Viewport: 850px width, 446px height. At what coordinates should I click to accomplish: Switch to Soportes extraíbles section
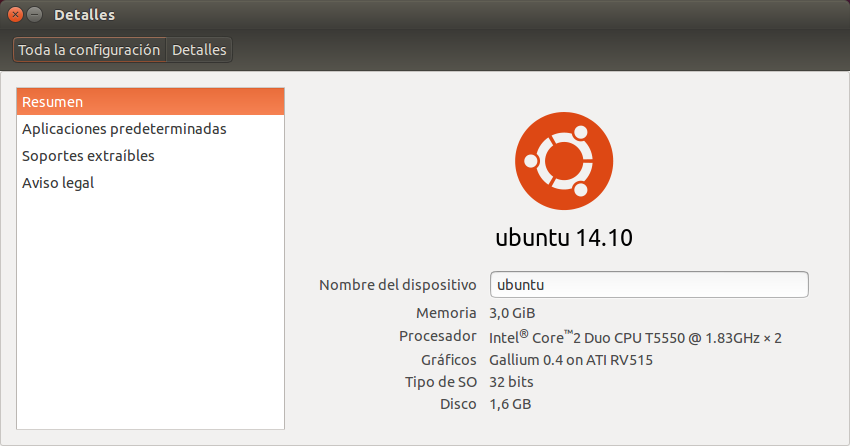tap(88, 156)
